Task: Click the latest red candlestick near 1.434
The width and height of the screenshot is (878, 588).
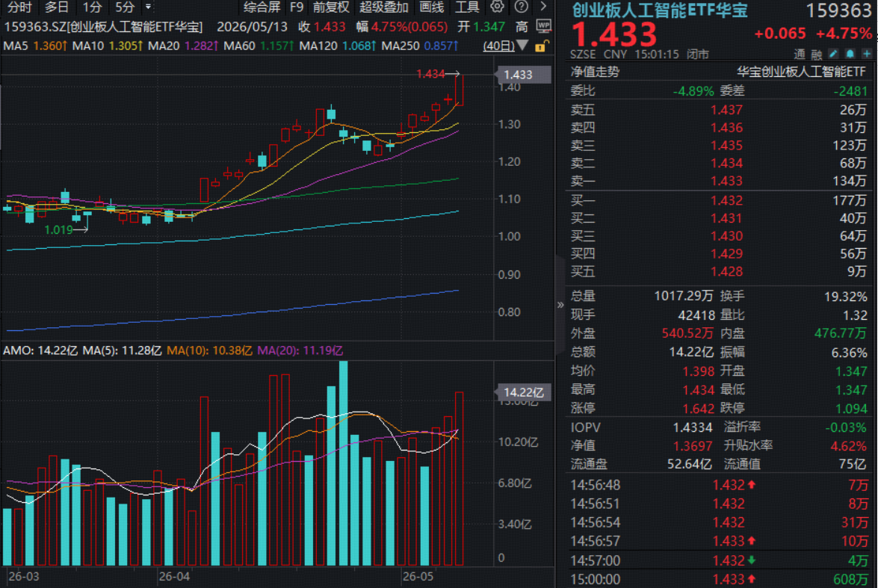Action: click(459, 90)
